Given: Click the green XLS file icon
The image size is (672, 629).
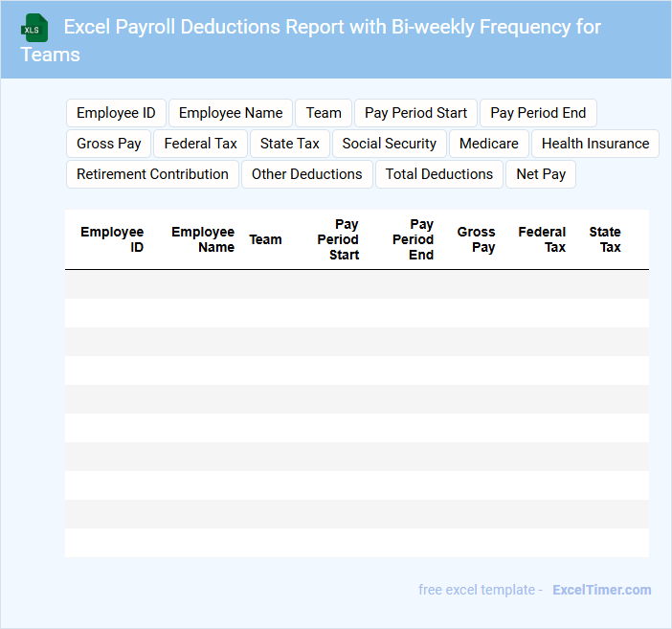Looking at the screenshot, I should (34, 28).
